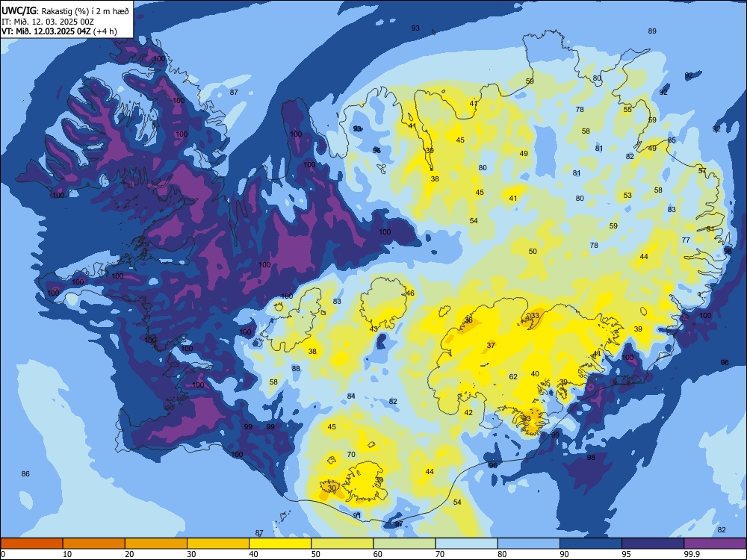Click the '55' humidity value
The width and height of the screenshot is (747, 560).
tap(627, 110)
